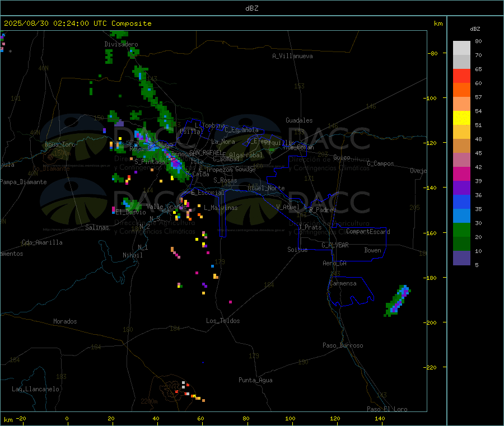Select the A_Villanueva place label

[x=292, y=56]
